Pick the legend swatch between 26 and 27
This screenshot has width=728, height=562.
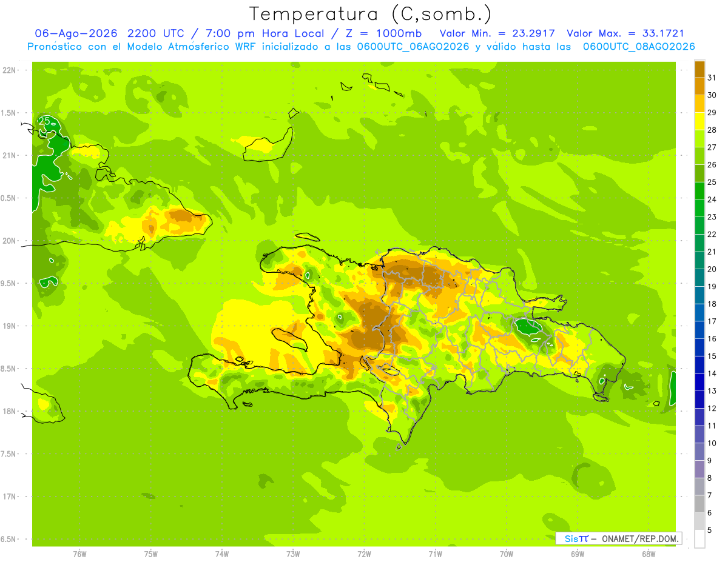point(699,156)
